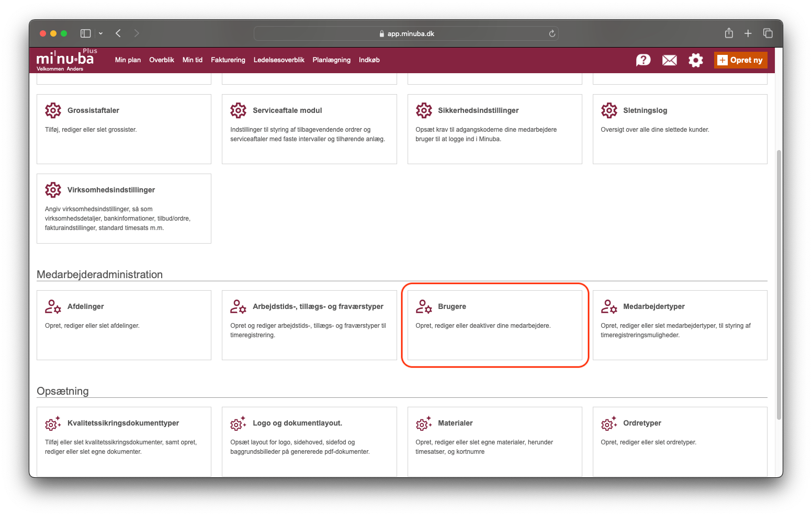The image size is (812, 516).
Task: Open the Indkøb menu
Action: pyautogui.click(x=369, y=60)
